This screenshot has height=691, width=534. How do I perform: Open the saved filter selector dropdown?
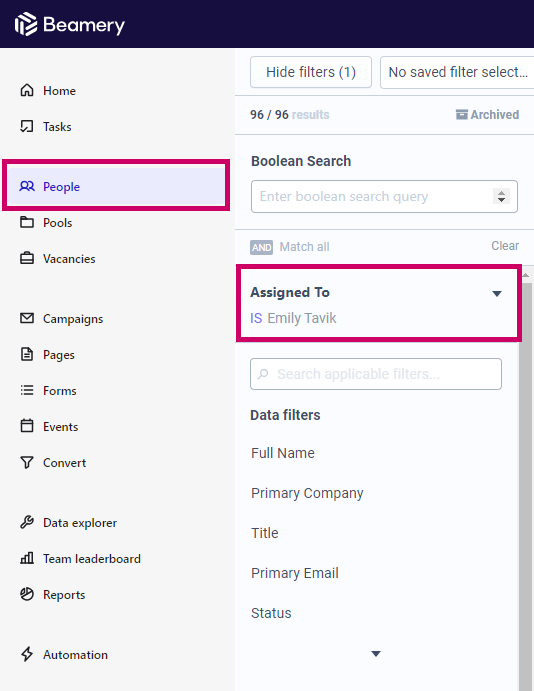tap(457, 72)
